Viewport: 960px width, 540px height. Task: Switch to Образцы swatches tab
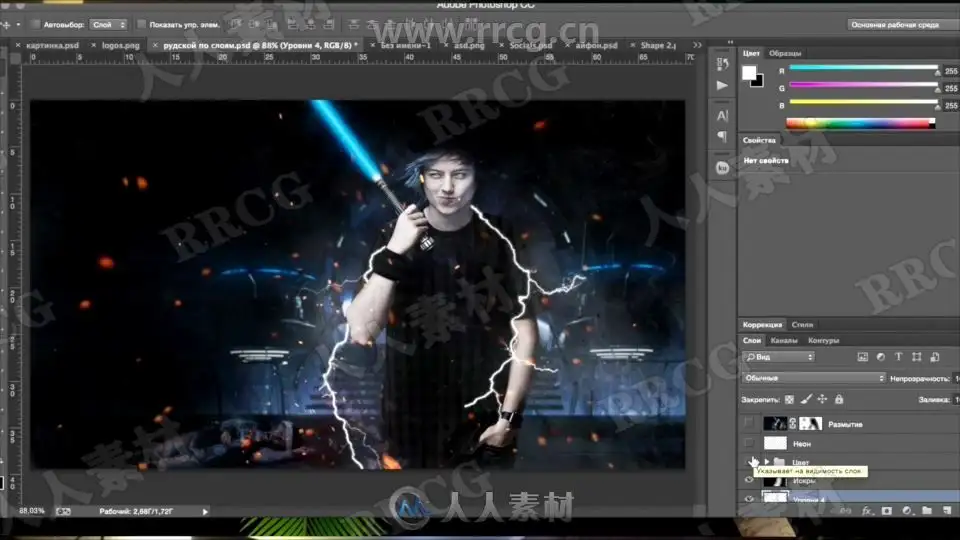[785, 53]
